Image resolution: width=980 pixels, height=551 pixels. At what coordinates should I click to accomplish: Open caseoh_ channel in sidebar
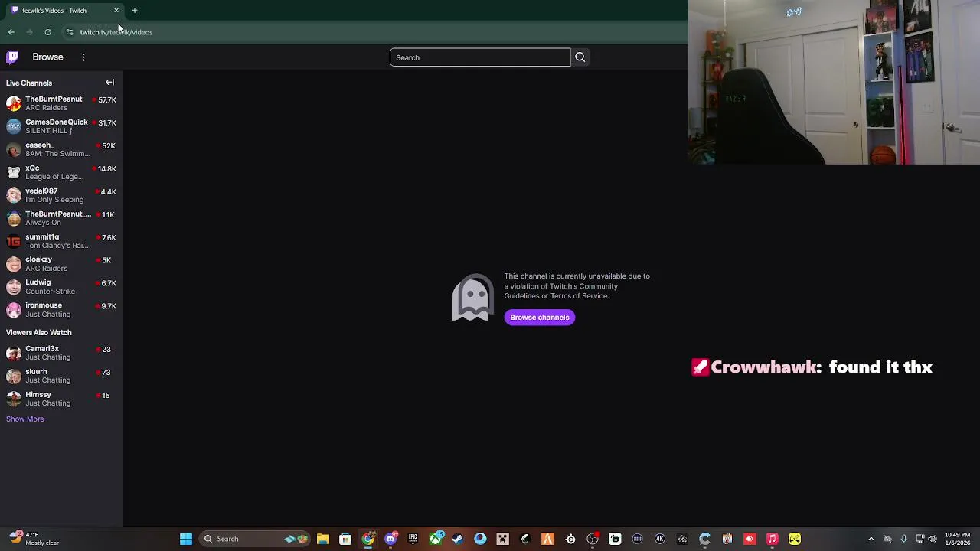click(61, 149)
